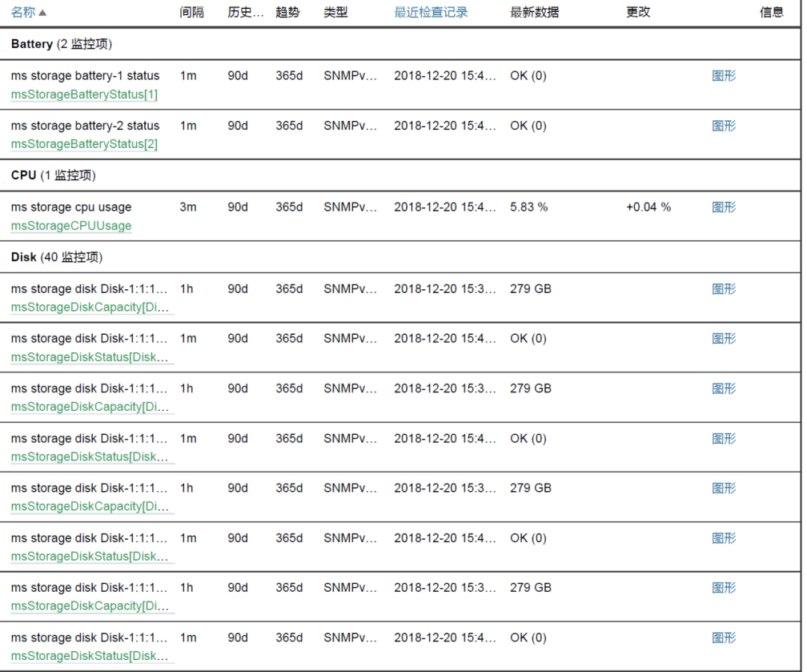Select the Battery (2 监控项) group header
The height and width of the screenshot is (672, 807).
(61, 44)
